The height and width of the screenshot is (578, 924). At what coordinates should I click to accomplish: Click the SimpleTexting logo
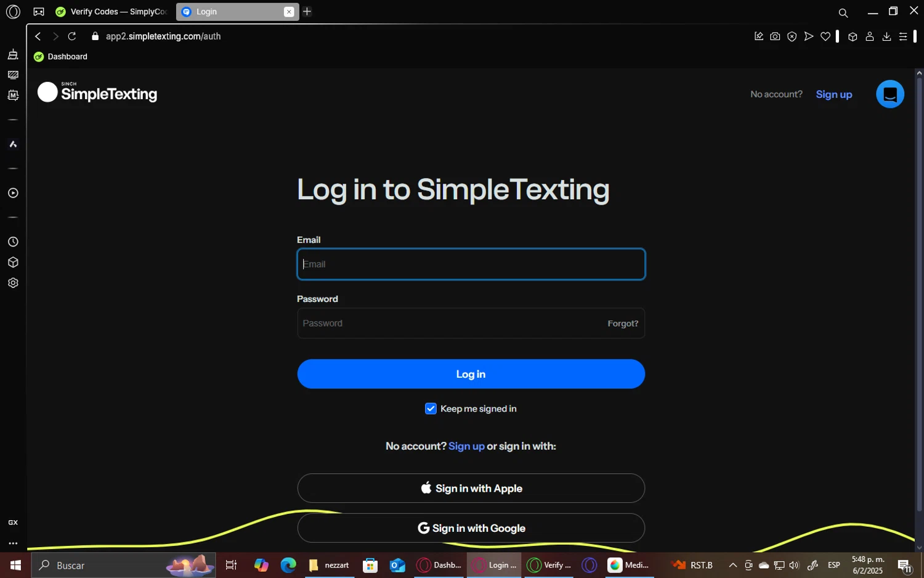pos(97,92)
